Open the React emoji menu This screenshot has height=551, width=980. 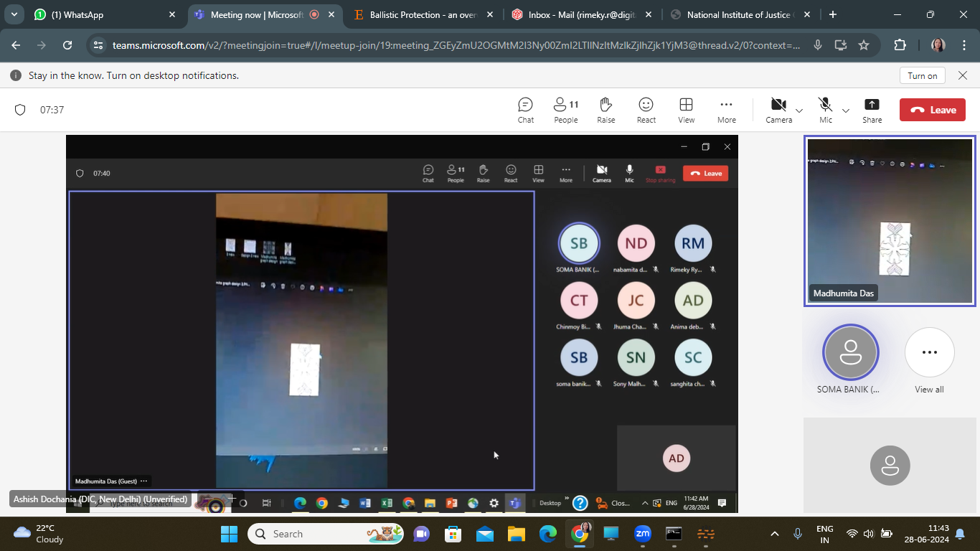pos(646,110)
